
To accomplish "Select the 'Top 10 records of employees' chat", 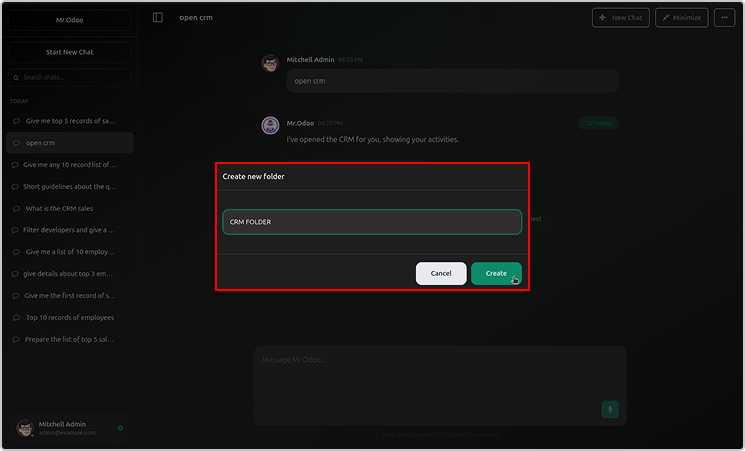I will click(68, 317).
